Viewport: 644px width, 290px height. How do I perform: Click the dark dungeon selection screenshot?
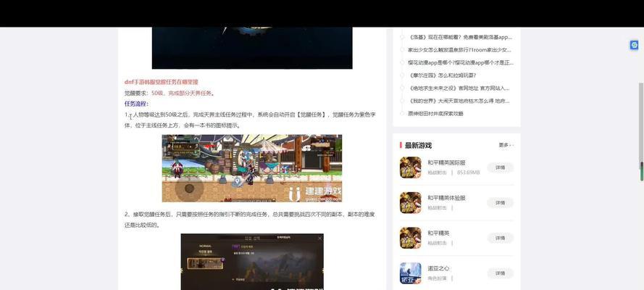click(x=252, y=262)
